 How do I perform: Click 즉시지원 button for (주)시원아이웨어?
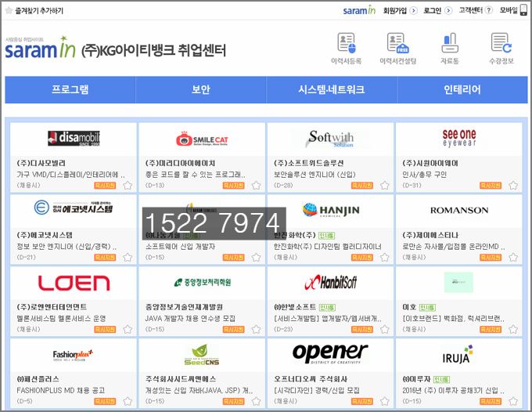(x=491, y=186)
